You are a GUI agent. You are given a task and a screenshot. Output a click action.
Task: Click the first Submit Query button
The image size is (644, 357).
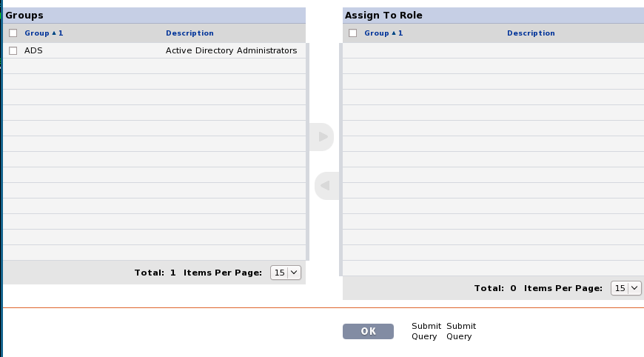click(x=426, y=331)
